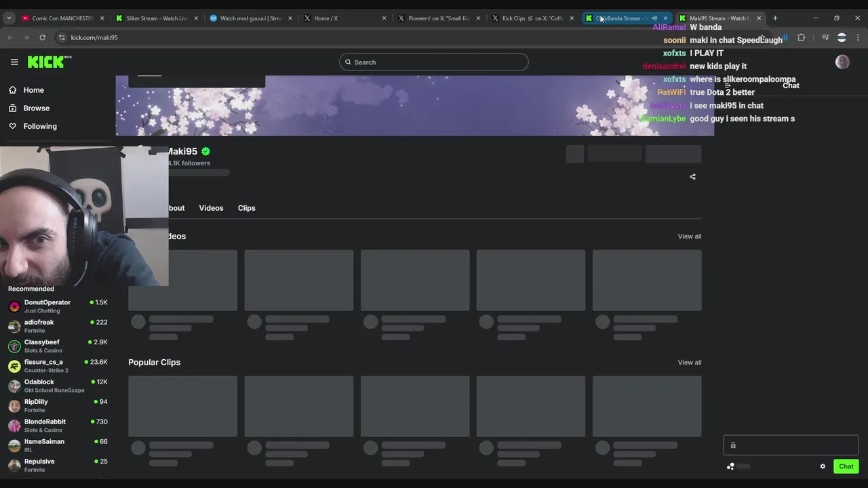This screenshot has width=868, height=488.
Task: Click the Home sidebar icon
Action: 12,90
